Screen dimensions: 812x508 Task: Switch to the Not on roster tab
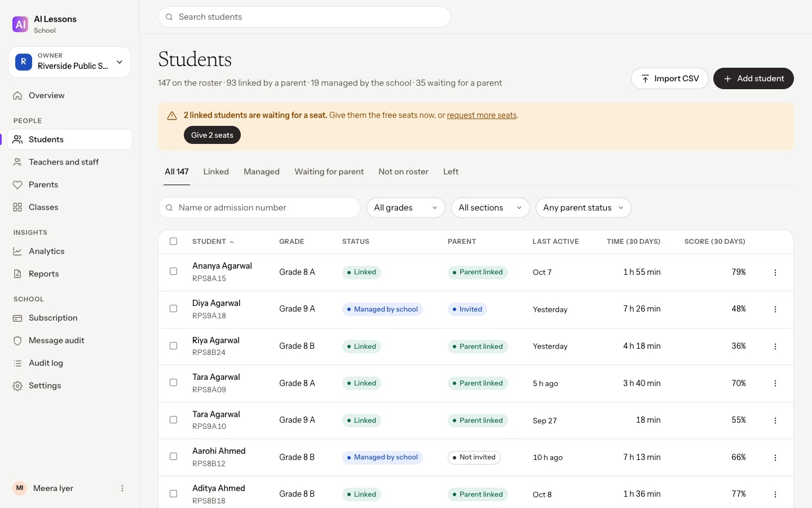(404, 172)
